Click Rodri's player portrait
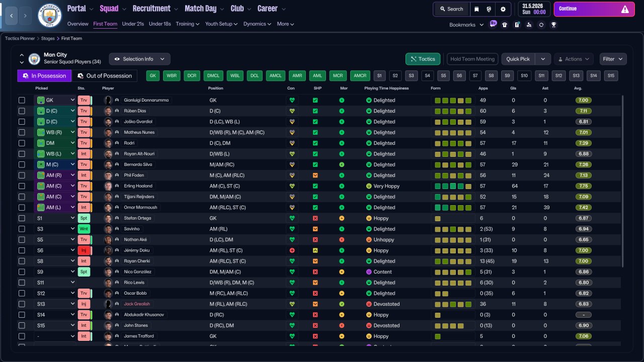Screen dimensions: 644x362 (x=108, y=143)
